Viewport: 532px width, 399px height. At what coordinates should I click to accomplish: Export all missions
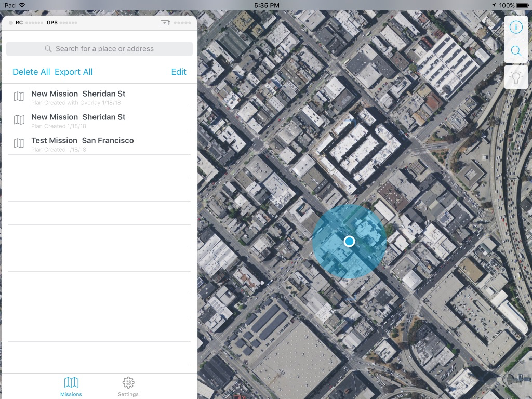[74, 72]
